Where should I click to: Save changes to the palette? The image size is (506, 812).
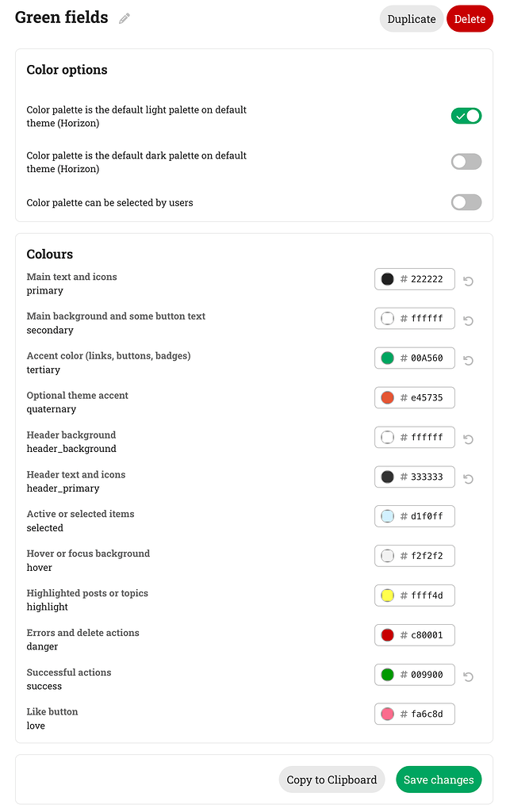click(439, 779)
